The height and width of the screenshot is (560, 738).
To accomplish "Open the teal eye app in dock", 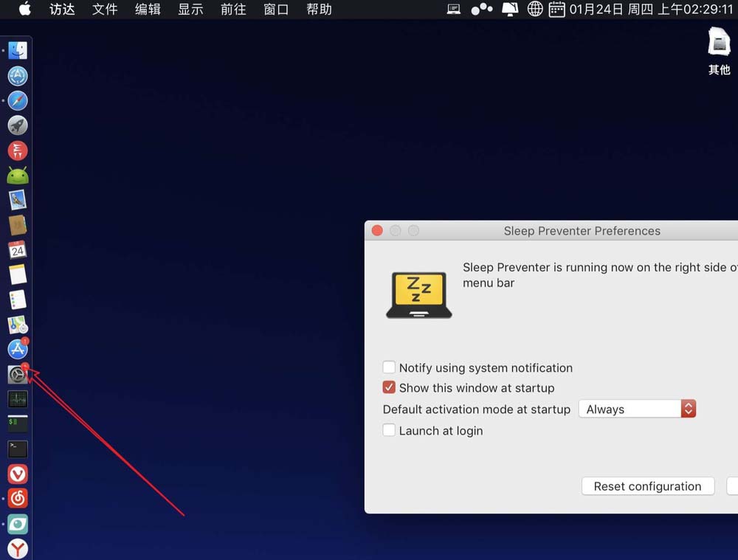I will pos(18,524).
